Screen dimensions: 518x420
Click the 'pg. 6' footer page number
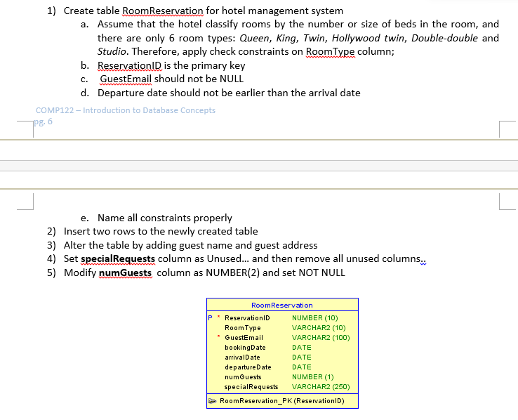point(44,122)
